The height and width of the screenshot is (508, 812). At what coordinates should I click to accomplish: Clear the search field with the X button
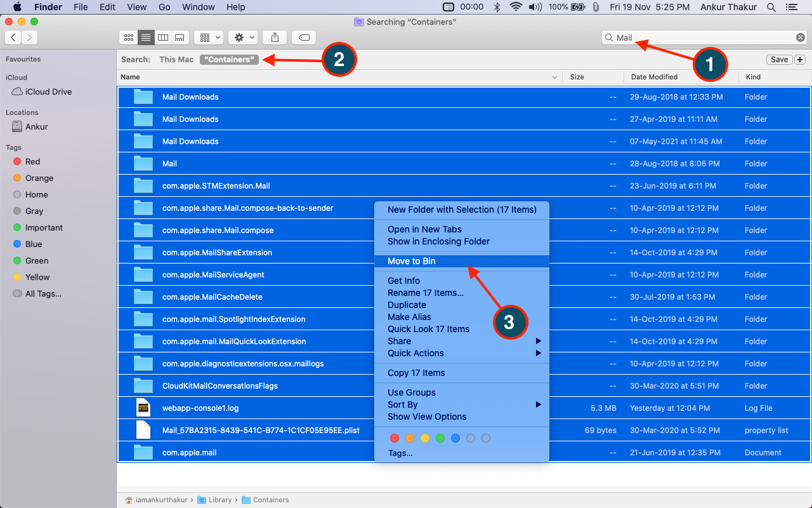coord(800,37)
